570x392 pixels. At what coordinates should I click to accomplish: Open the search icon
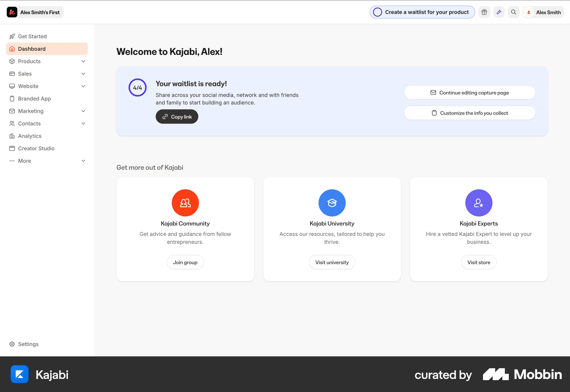(x=514, y=12)
